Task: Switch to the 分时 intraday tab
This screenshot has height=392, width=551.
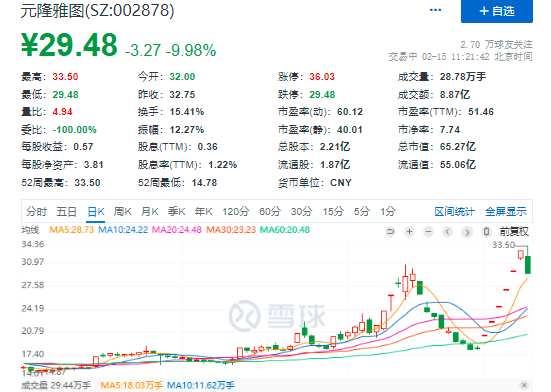Action: [x=37, y=211]
